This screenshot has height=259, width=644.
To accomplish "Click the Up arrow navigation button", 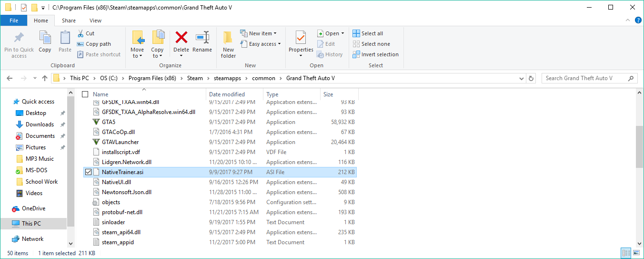I will 45,78.
